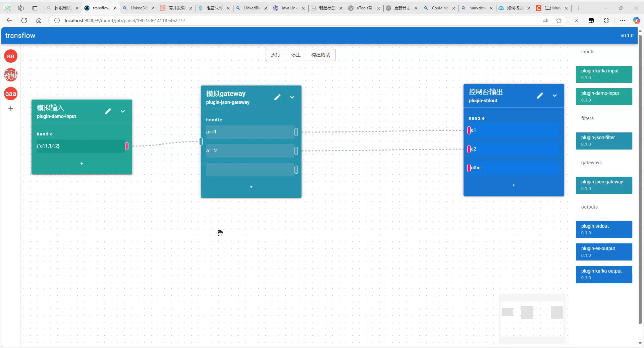
Task: Click the empty third gateway handle field
Action: click(250, 169)
